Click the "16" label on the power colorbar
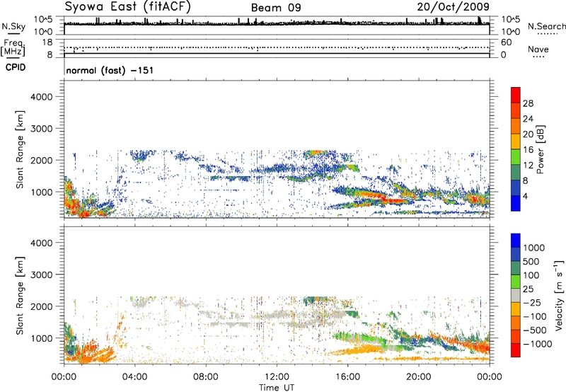The height and width of the screenshot is (392, 566). [528, 150]
